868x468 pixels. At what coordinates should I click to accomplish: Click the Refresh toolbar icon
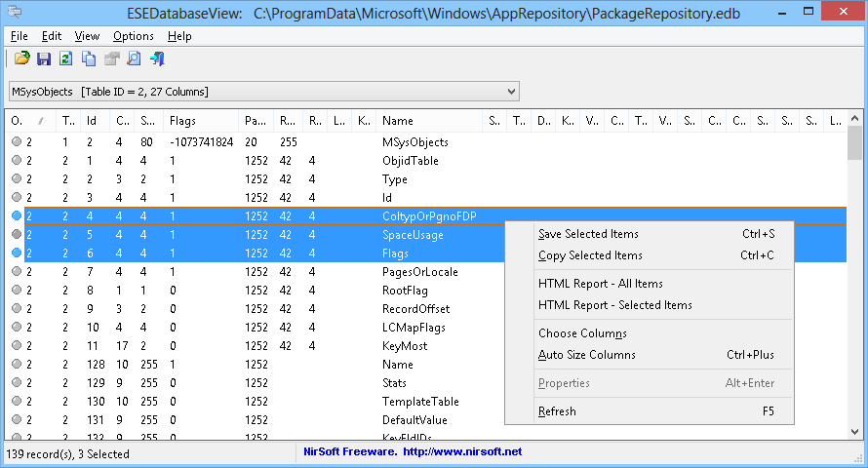click(x=66, y=58)
